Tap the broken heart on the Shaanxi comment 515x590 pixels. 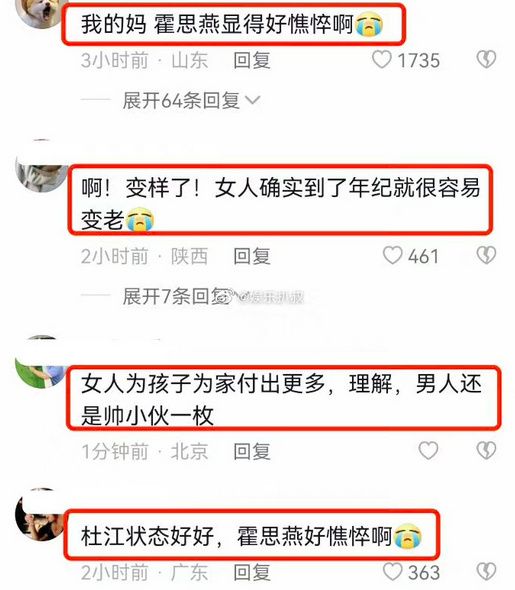(x=486, y=255)
